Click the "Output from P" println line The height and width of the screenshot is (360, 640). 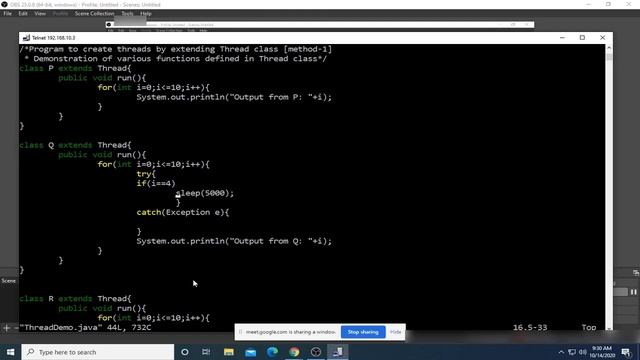click(234, 97)
